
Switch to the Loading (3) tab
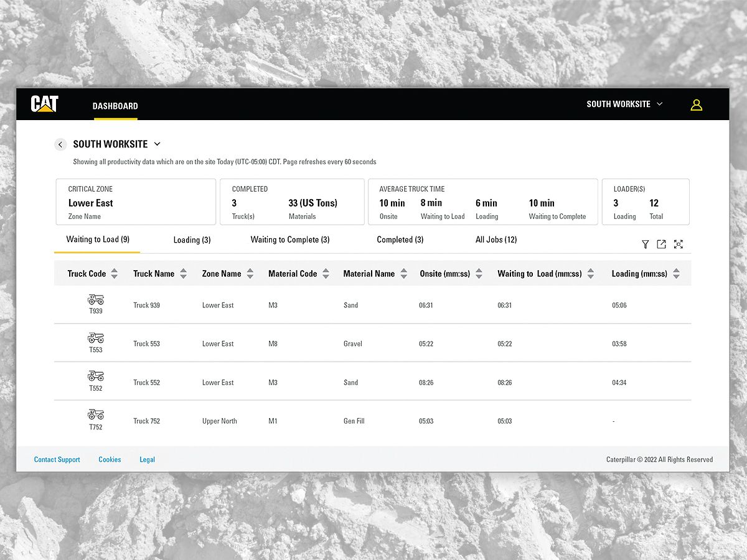point(192,240)
